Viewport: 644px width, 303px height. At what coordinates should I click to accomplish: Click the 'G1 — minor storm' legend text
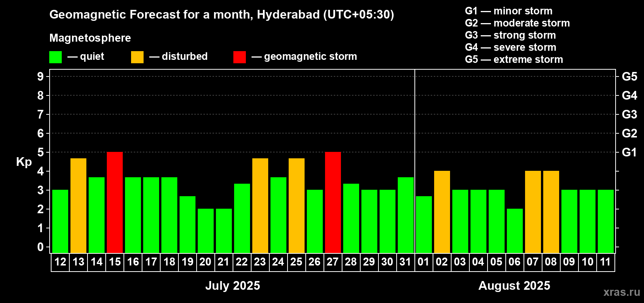pos(509,11)
